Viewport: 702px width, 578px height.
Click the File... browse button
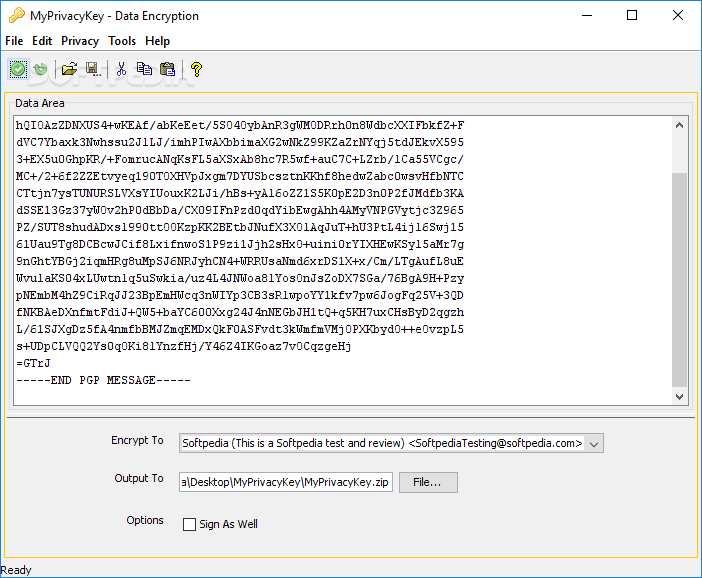coord(428,482)
